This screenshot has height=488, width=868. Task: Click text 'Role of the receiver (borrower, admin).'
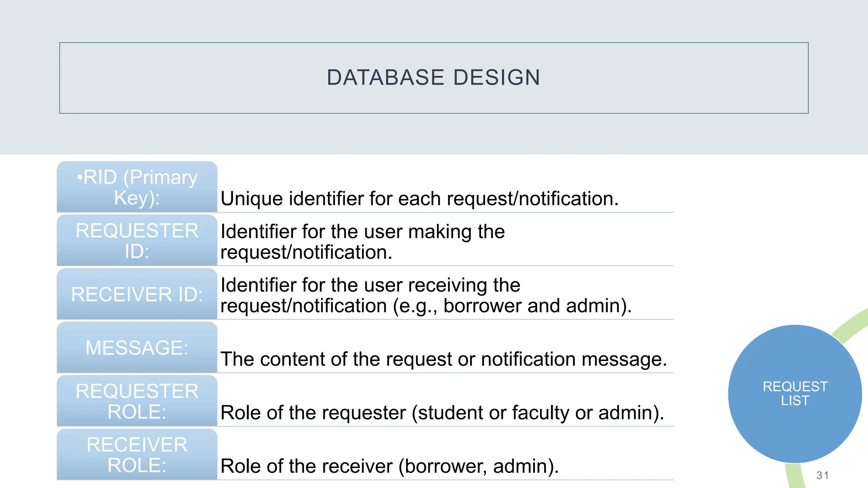pyautogui.click(x=390, y=466)
